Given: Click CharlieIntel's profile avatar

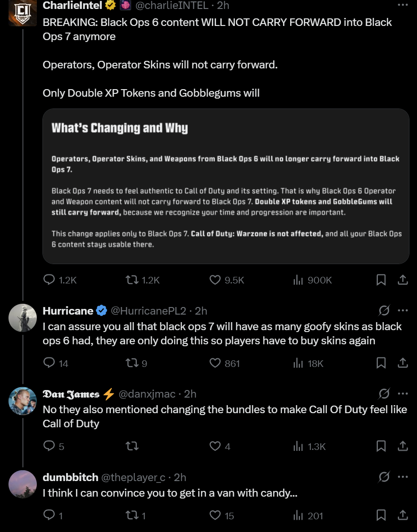Looking at the screenshot, I should (x=23, y=12).
